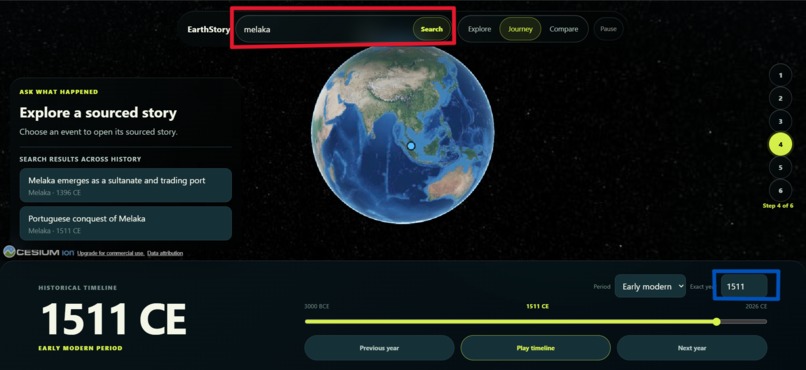Click the 3000 BCE timeline start label
Viewport: 806px width, 370px height.
tap(317, 307)
